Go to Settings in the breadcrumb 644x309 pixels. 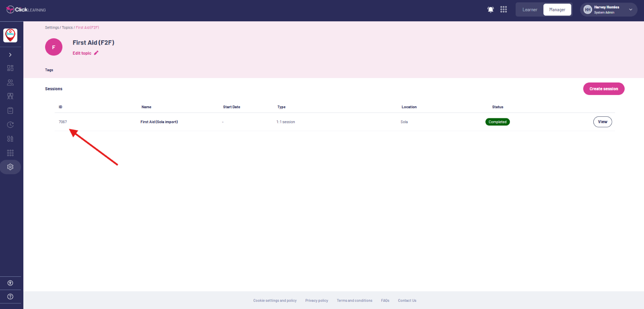coord(52,28)
